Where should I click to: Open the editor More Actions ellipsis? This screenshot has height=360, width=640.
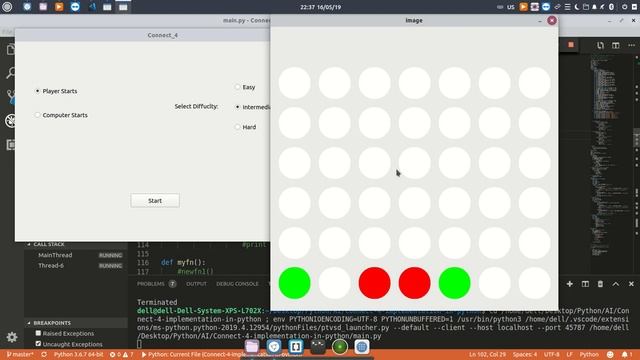[x=631, y=45]
